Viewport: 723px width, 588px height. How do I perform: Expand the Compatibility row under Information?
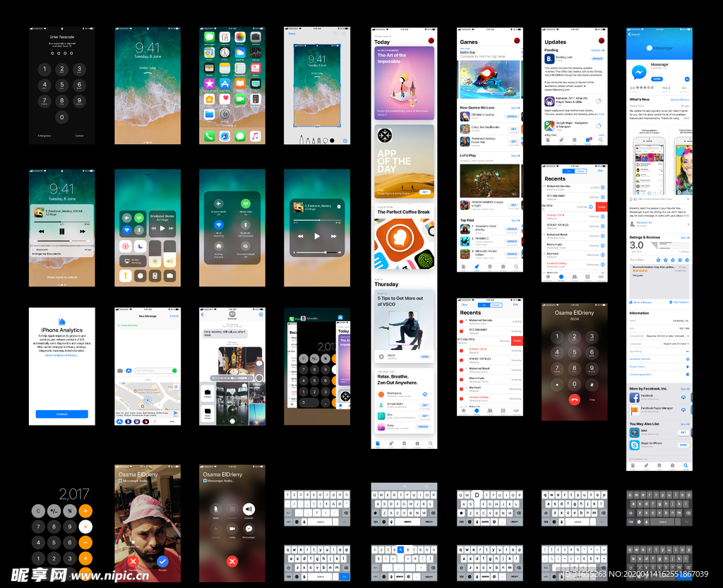point(659,336)
